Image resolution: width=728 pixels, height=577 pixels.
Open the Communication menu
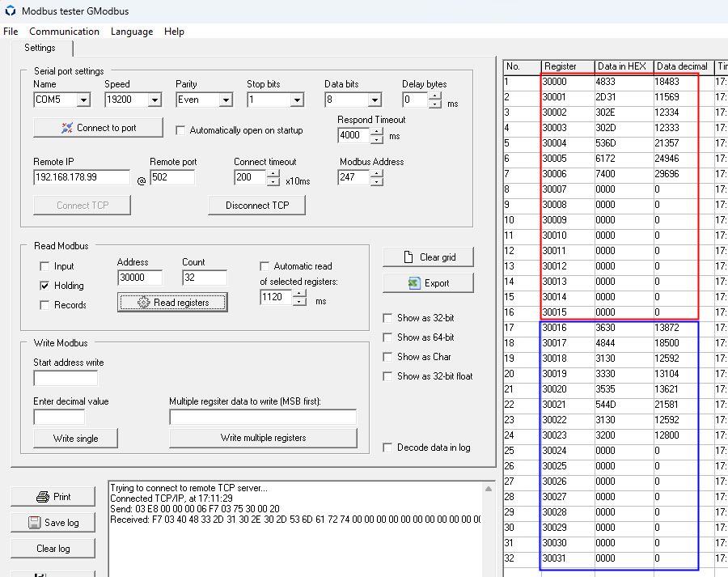pyautogui.click(x=64, y=32)
